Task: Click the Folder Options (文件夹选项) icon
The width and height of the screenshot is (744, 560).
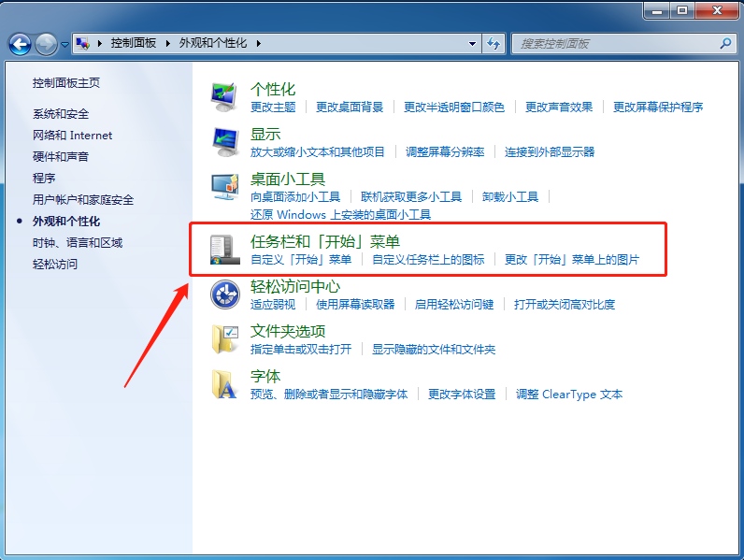Action: pos(225,338)
